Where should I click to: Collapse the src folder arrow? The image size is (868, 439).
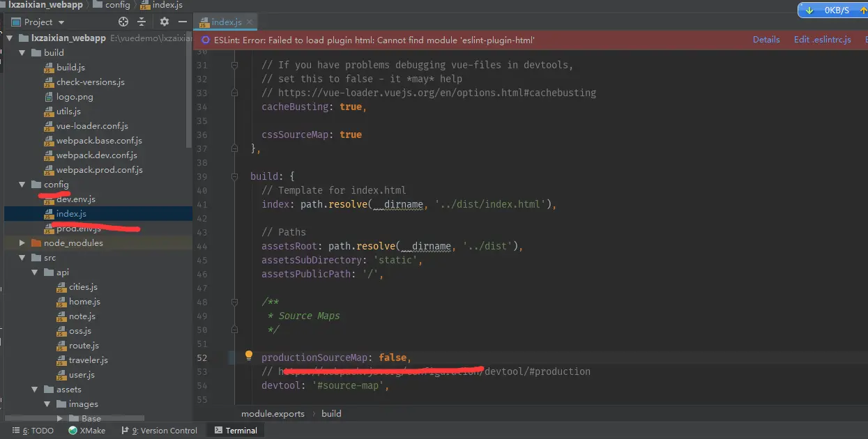[x=22, y=257]
